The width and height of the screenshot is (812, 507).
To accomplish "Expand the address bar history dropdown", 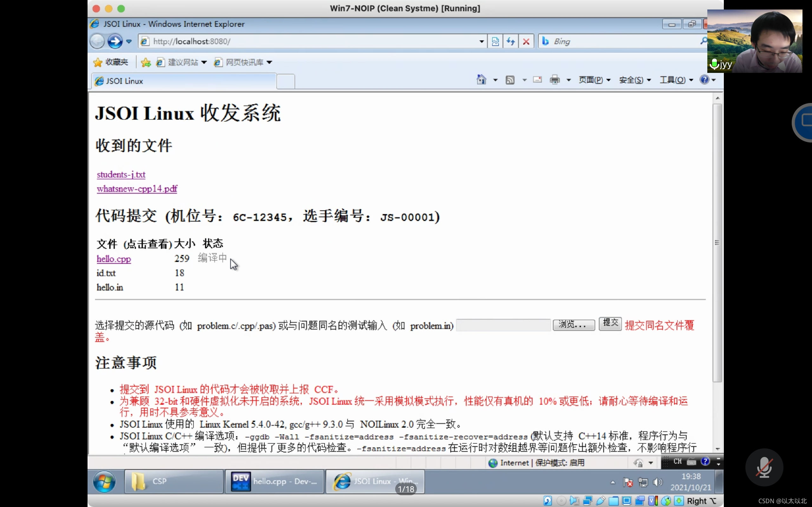I will point(481,42).
